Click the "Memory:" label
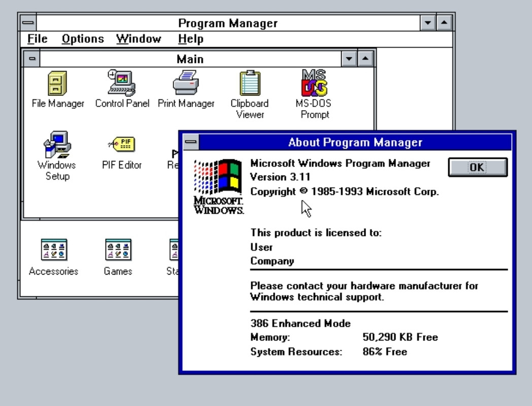 [270, 337]
